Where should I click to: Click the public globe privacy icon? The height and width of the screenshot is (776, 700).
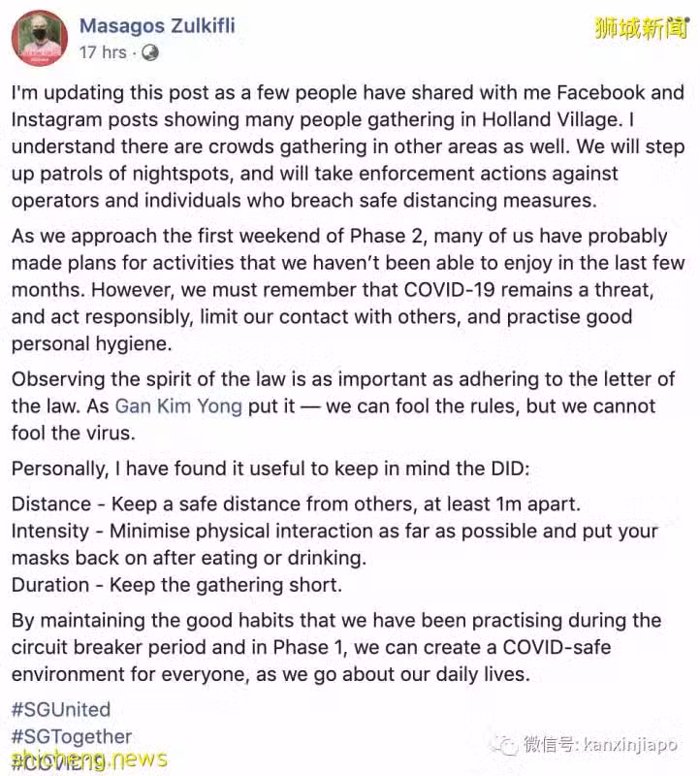coord(150,52)
